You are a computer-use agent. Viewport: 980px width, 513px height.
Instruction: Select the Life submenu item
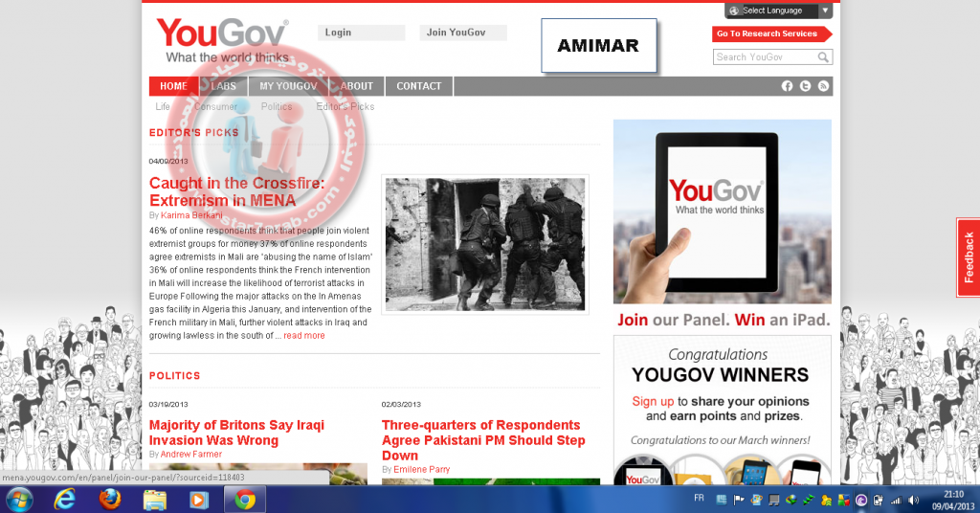(x=163, y=107)
